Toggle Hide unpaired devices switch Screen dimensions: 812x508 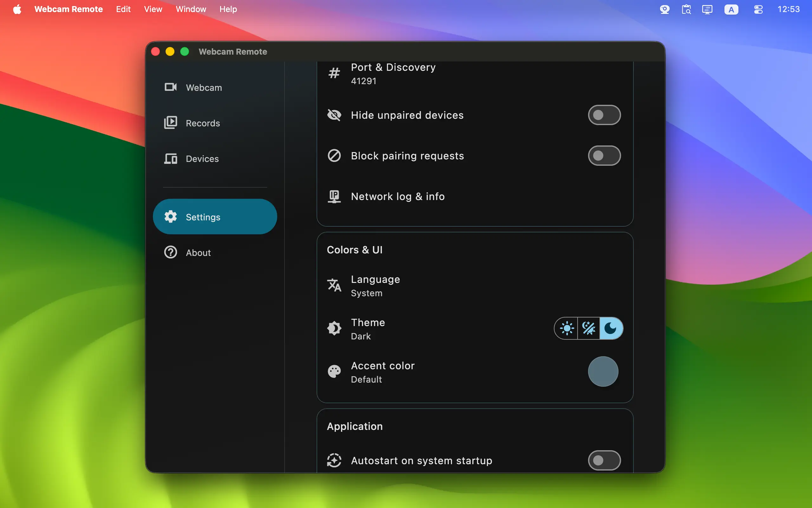tap(604, 115)
